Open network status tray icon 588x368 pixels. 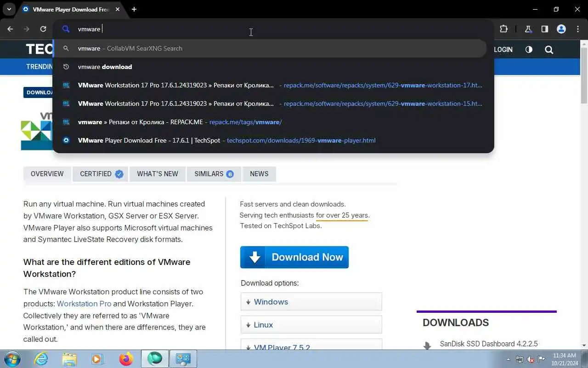520,359
